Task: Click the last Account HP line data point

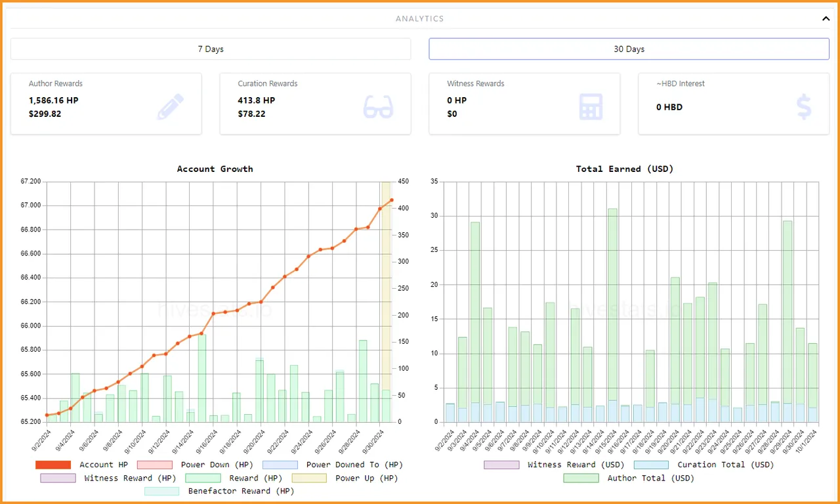Action: (392, 200)
